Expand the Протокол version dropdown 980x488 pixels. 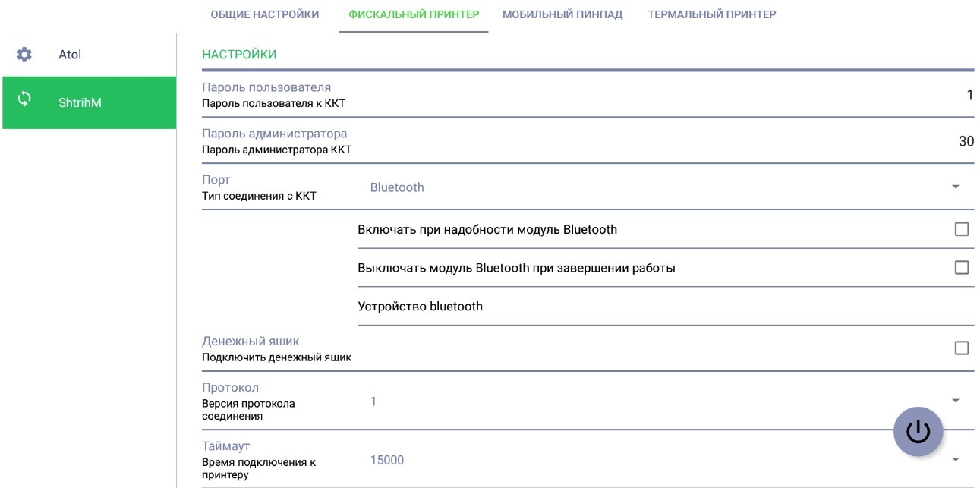point(955,401)
